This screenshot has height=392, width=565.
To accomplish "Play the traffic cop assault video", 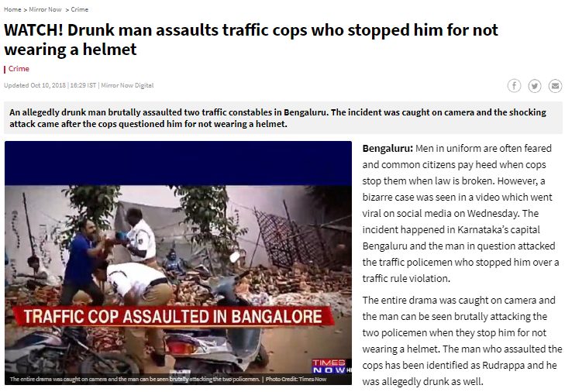I will [x=178, y=263].
